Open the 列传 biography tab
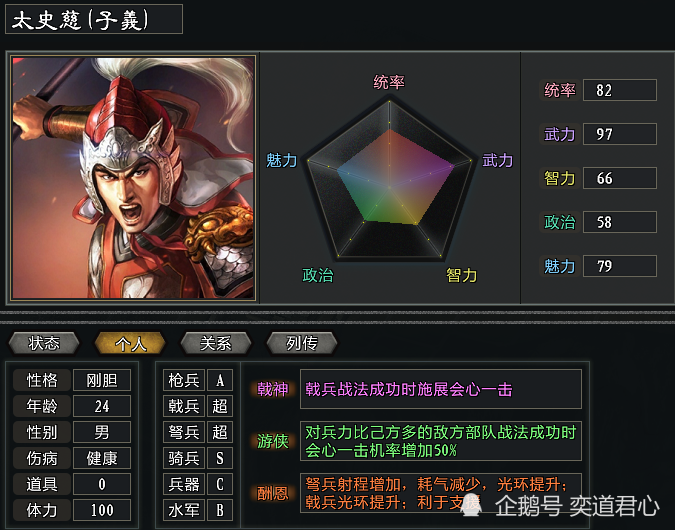The height and width of the screenshot is (530, 675). 302,343
